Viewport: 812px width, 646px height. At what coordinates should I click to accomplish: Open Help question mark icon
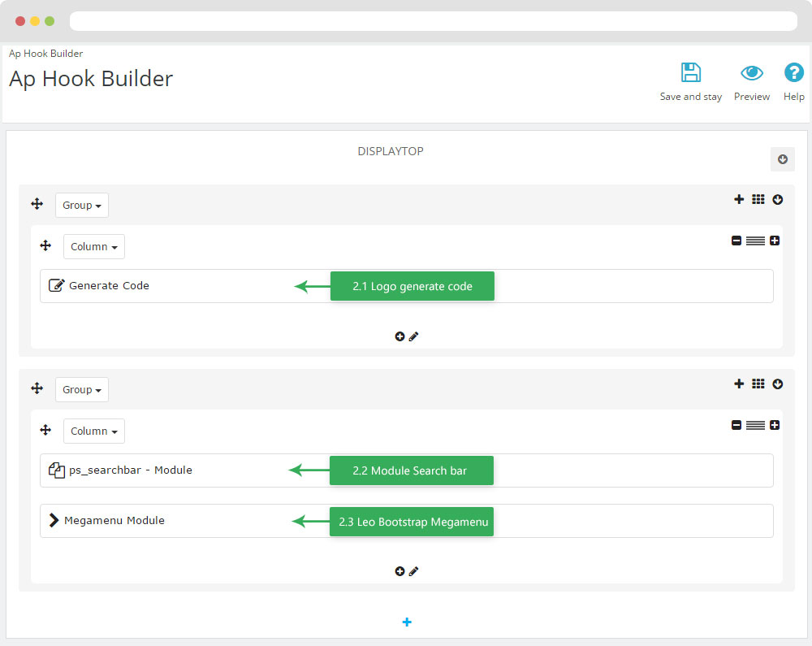793,72
